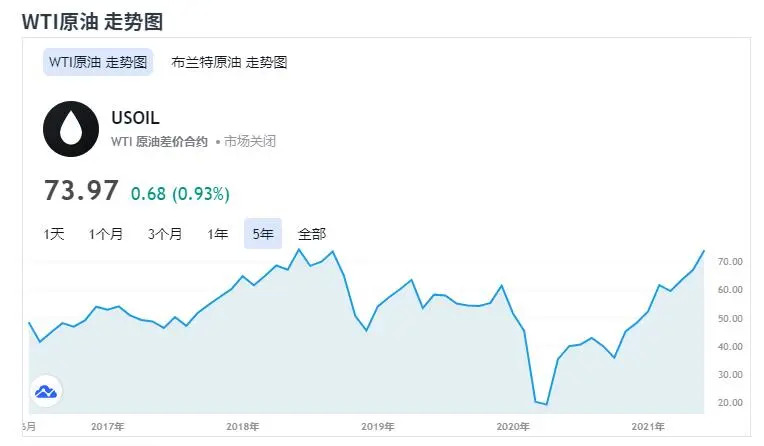The image size is (764, 446).
Task: Switch to the WTI原油 走势图 tab
Action: pos(98,62)
